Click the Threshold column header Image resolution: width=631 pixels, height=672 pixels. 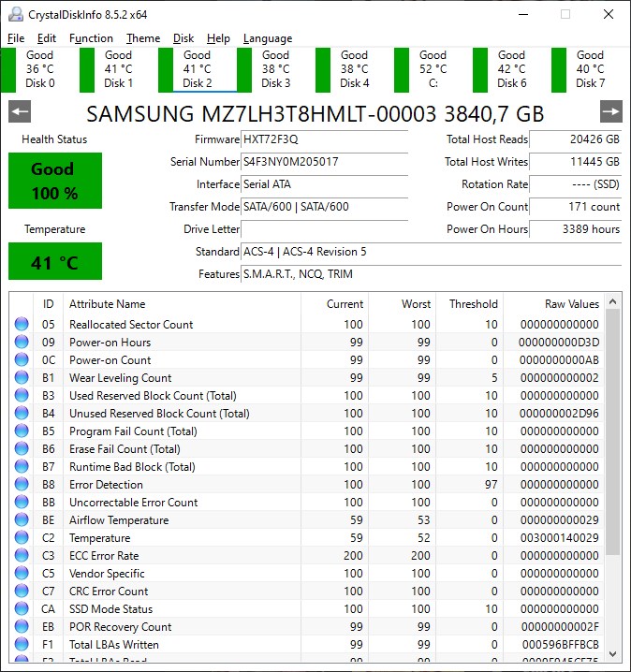[470, 304]
